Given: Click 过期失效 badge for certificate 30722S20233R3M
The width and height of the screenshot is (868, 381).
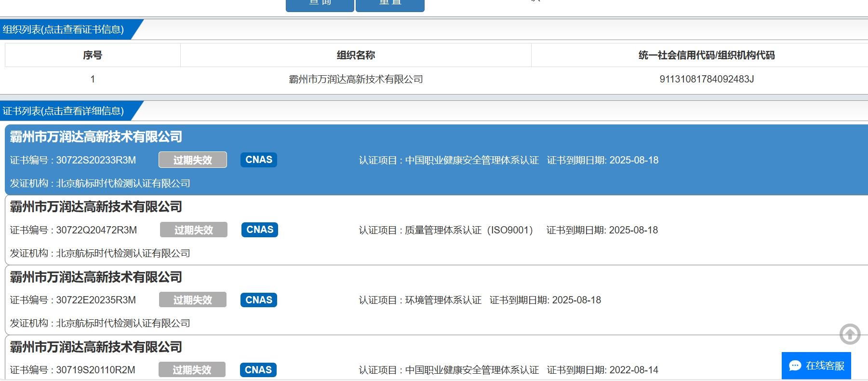Looking at the screenshot, I should 193,160.
